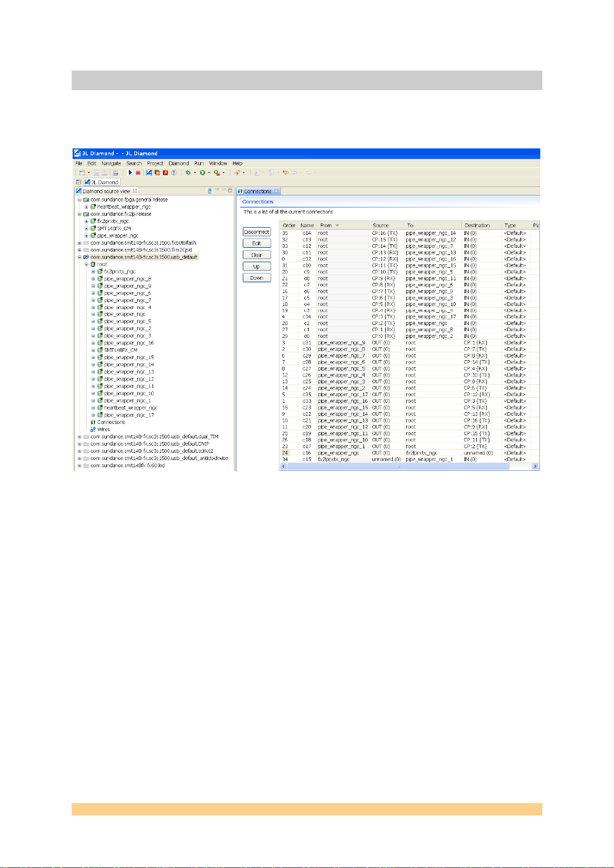Click the blue question-mark Help toolbar icon
Viewport: 614px width, 868px height.
tap(174, 173)
